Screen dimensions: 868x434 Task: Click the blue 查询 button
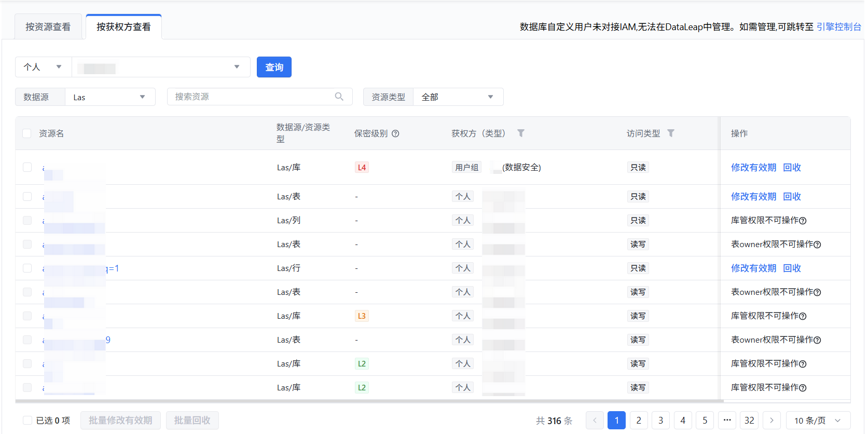274,67
